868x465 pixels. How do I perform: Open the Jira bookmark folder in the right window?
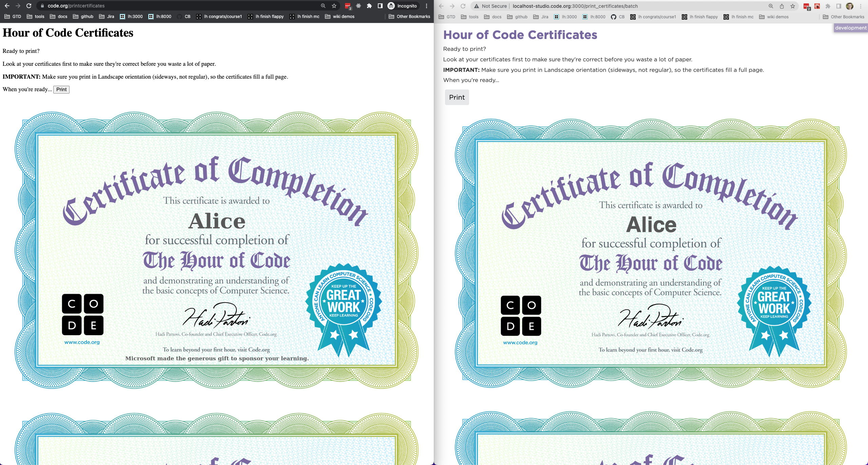point(541,17)
